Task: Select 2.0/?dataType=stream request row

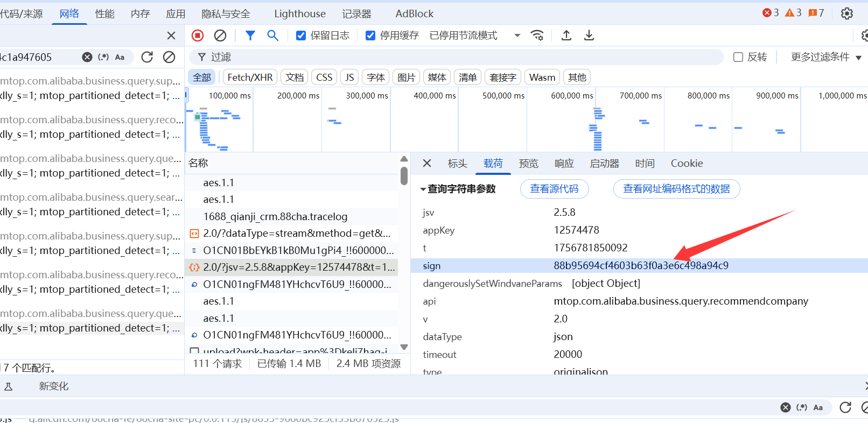Action: [291, 233]
